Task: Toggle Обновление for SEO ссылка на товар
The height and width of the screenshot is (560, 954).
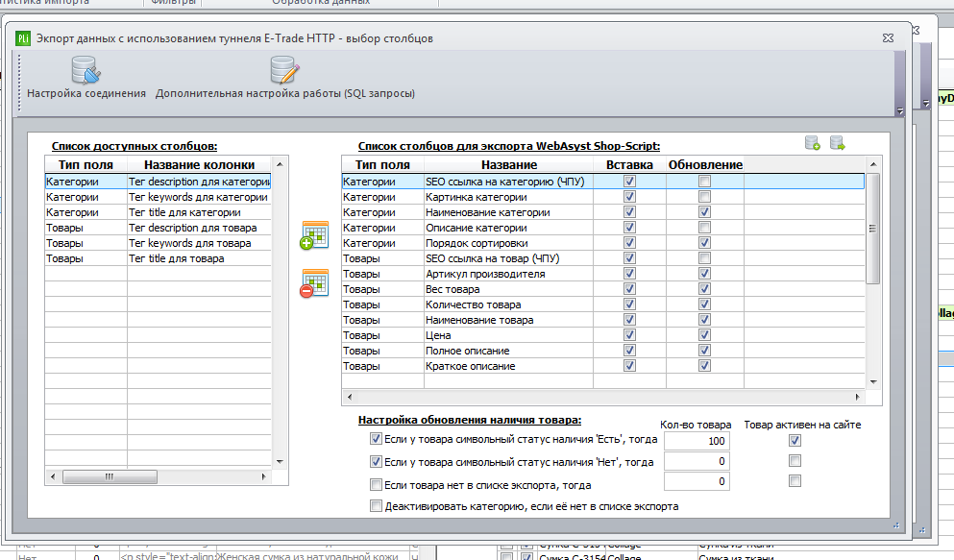Action: point(704,257)
